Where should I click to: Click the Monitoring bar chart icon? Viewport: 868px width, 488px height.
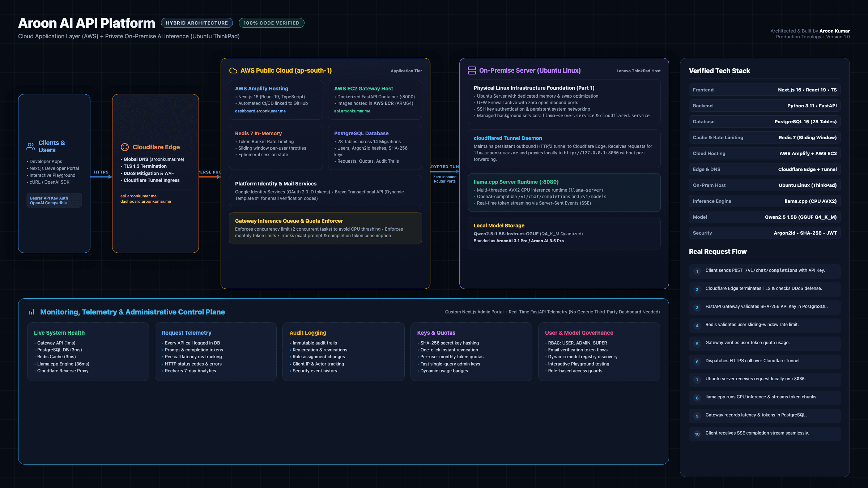tap(31, 312)
